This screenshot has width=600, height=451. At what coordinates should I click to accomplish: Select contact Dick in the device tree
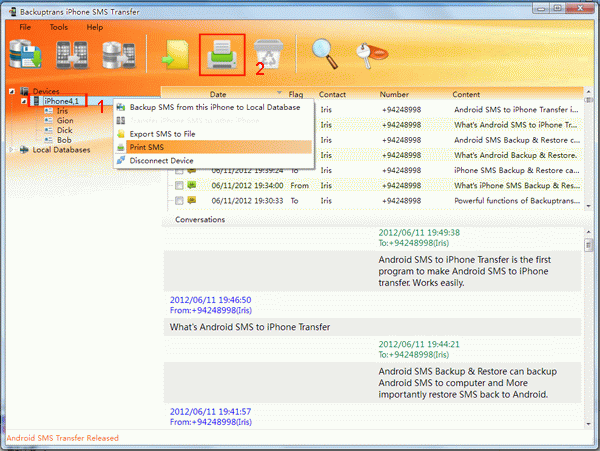pyautogui.click(x=64, y=130)
